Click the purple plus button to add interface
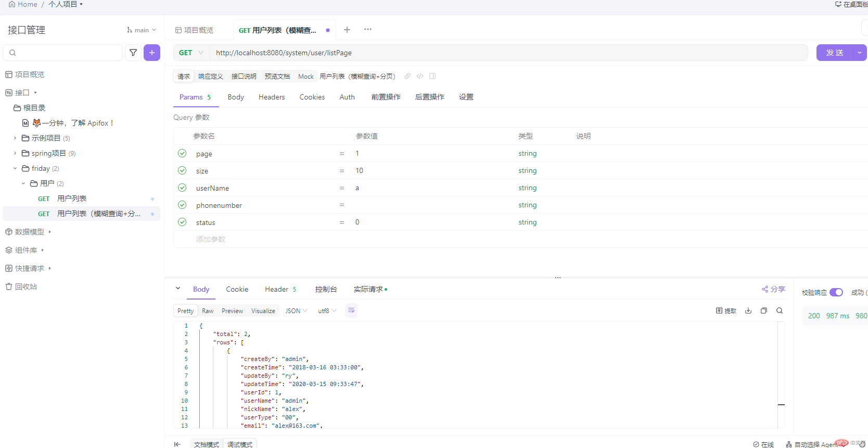The width and height of the screenshot is (868, 448). pos(152,53)
